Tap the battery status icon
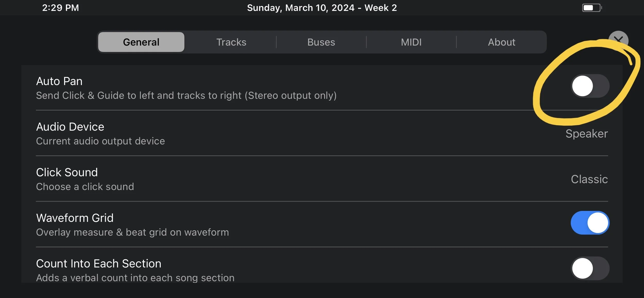 coord(591,8)
